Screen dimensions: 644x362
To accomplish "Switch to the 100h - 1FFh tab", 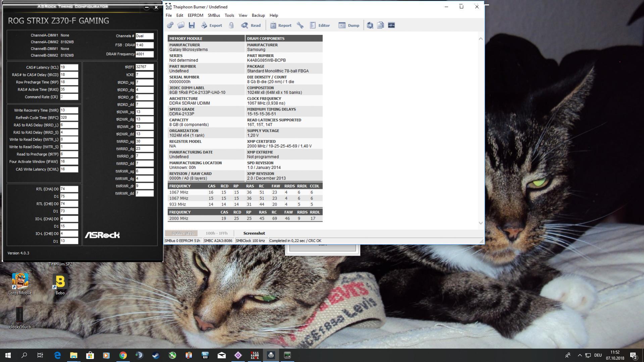I will pyautogui.click(x=216, y=233).
